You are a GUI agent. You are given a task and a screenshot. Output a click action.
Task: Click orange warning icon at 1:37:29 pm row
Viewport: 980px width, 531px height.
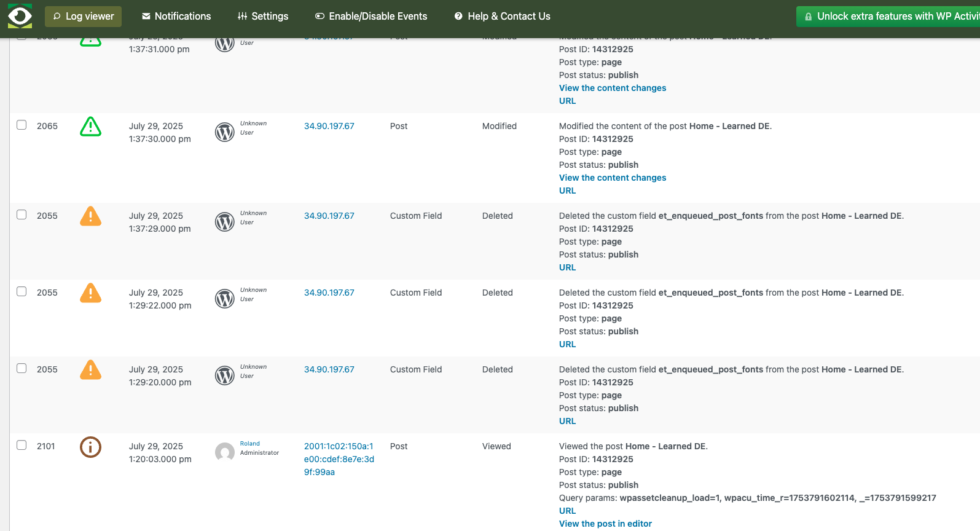point(90,216)
